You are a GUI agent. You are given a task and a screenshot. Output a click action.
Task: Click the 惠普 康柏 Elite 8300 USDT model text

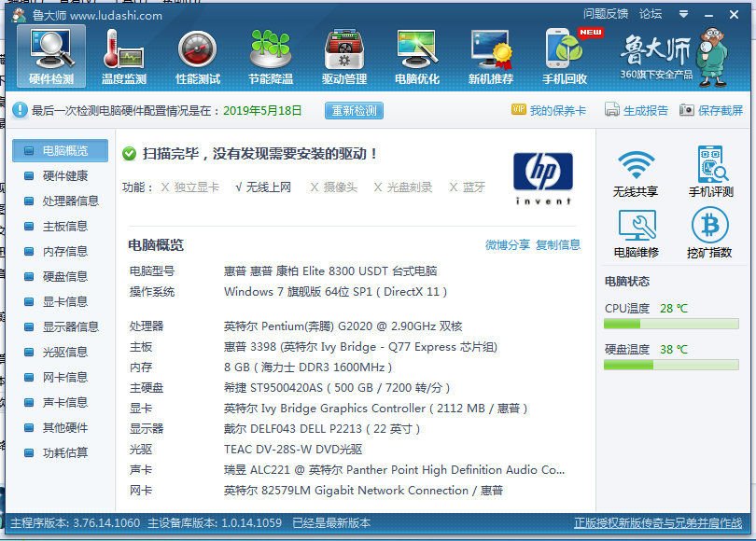coord(330,270)
